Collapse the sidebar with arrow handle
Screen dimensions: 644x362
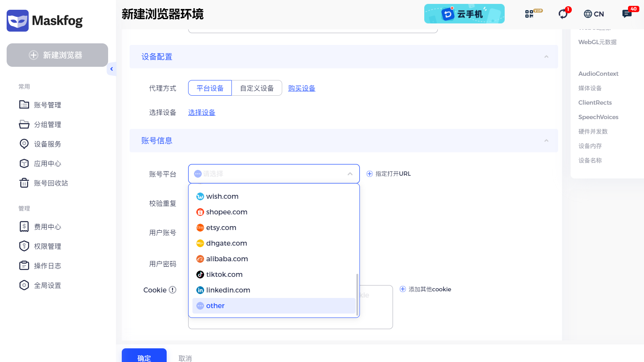(x=112, y=69)
